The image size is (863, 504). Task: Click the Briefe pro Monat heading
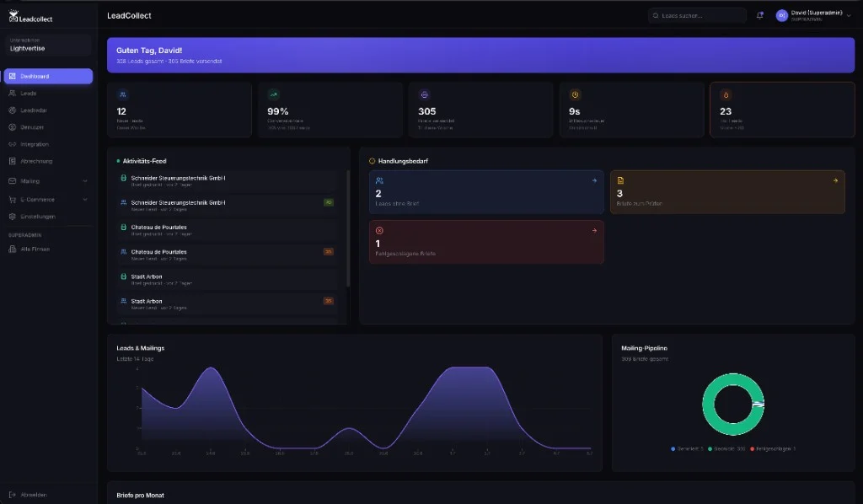tap(141, 496)
